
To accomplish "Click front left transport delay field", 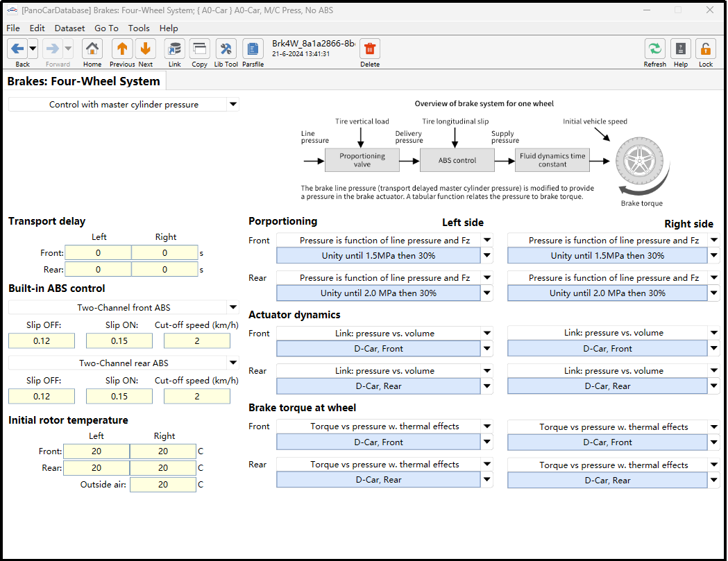I will pyautogui.click(x=98, y=253).
